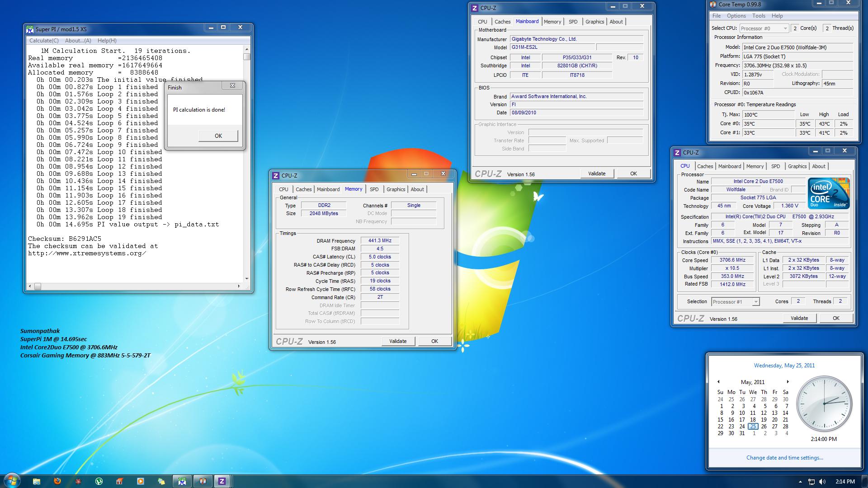Viewport: 868px width, 488px height.
Task: Click the Tj. Max 100°C field in Core Temp
Action: [x=769, y=115]
